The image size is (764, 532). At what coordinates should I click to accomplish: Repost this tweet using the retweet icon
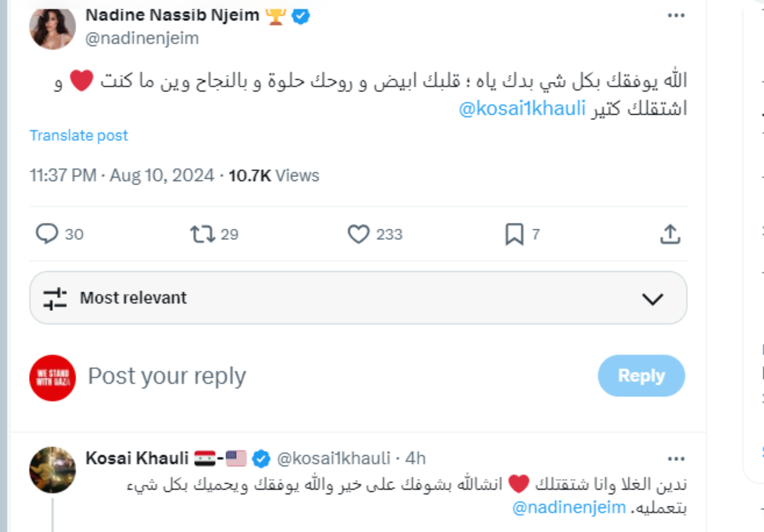pos(202,234)
